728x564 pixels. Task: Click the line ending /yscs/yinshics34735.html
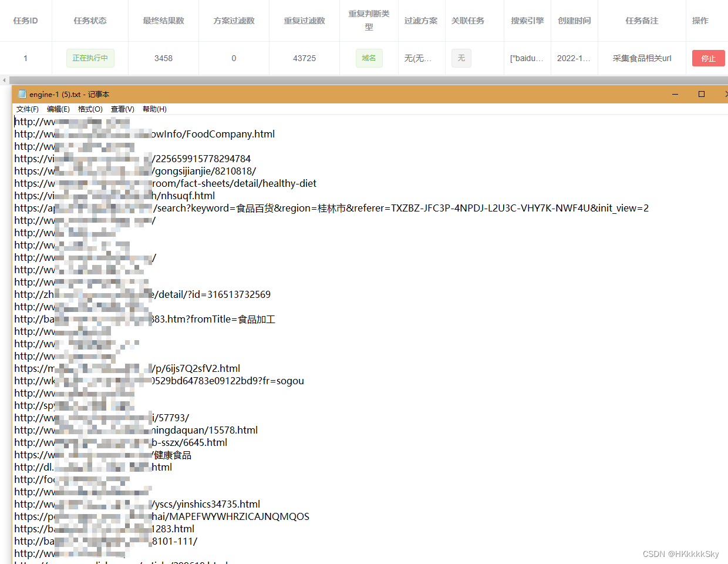coord(137,504)
